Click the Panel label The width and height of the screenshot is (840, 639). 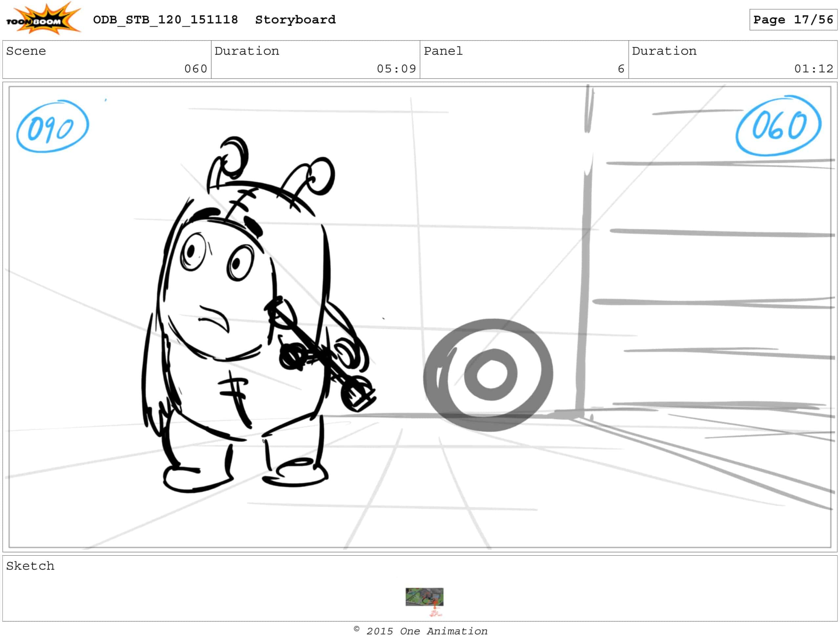tap(443, 51)
